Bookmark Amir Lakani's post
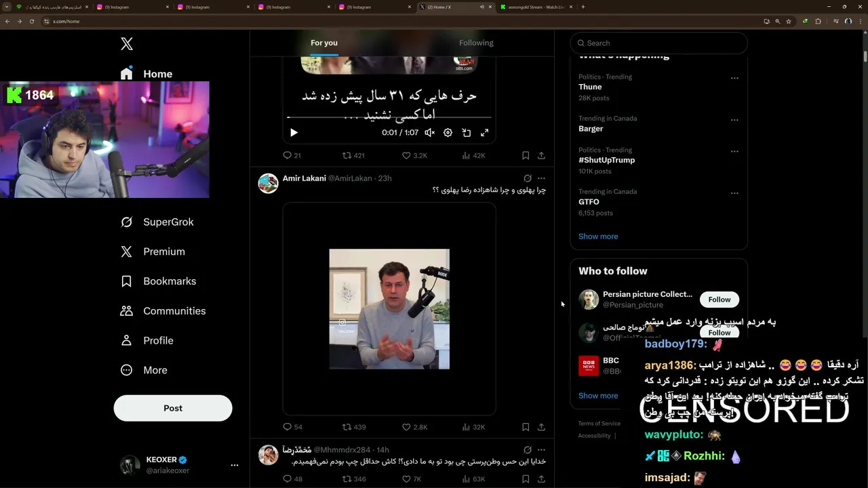868x488 pixels. click(526, 427)
